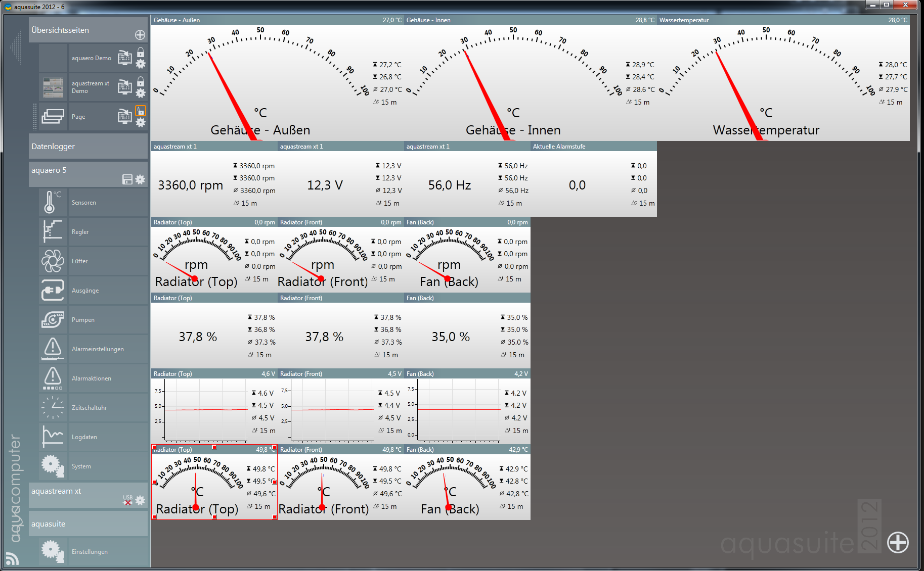Open Alarmaktionen warning icon

(x=53, y=378)
